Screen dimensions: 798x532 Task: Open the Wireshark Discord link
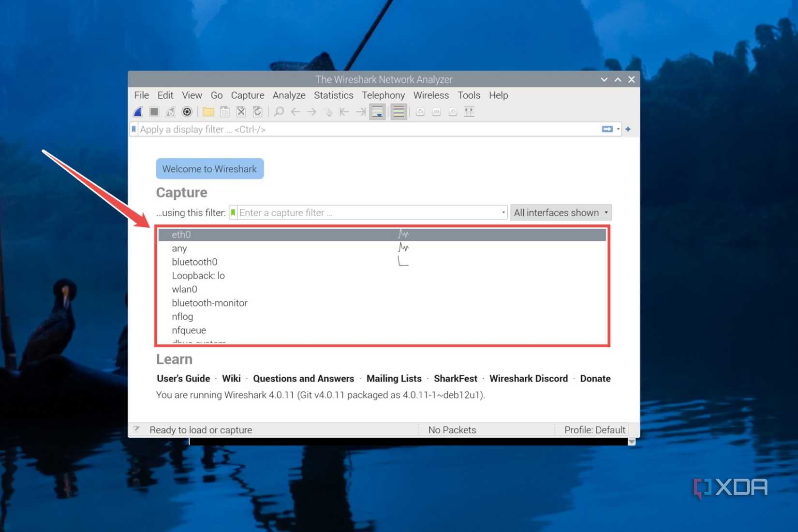click(x=529, y=379)
